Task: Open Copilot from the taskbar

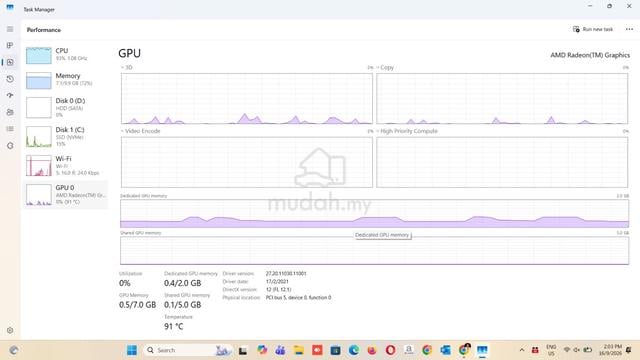Action: point(262,350)
